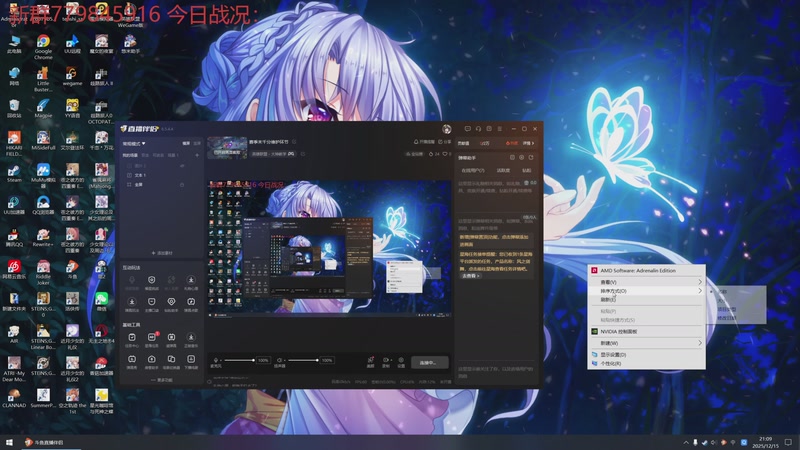
Task: Open 弹幕助手 settings gear icon
Action: coord(521,158)
